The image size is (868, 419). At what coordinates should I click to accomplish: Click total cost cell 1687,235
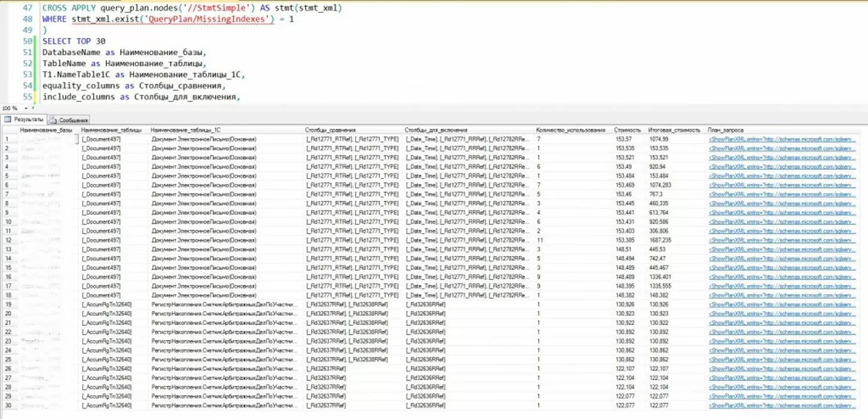660,240
